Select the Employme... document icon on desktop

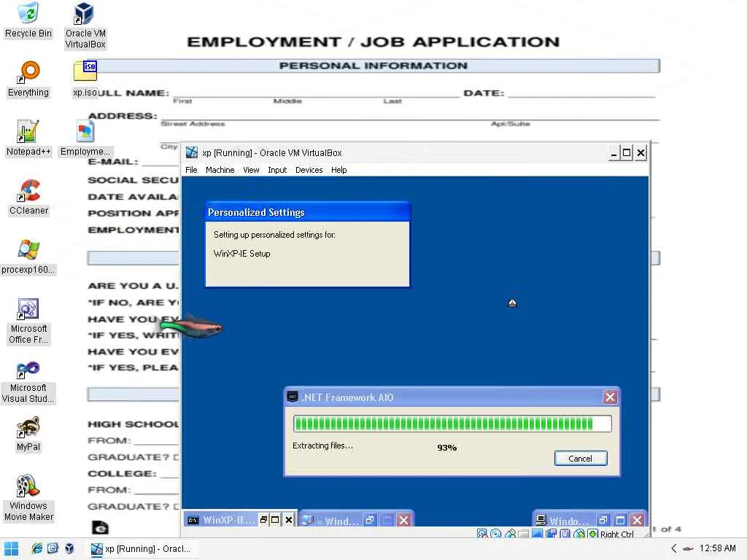(x=85, y=138)
